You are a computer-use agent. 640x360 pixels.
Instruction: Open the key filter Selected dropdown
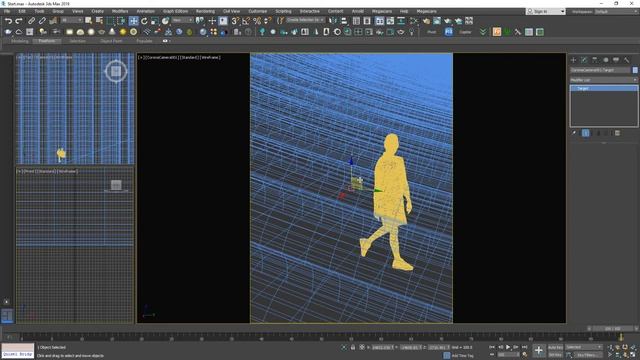coord(583,347)
